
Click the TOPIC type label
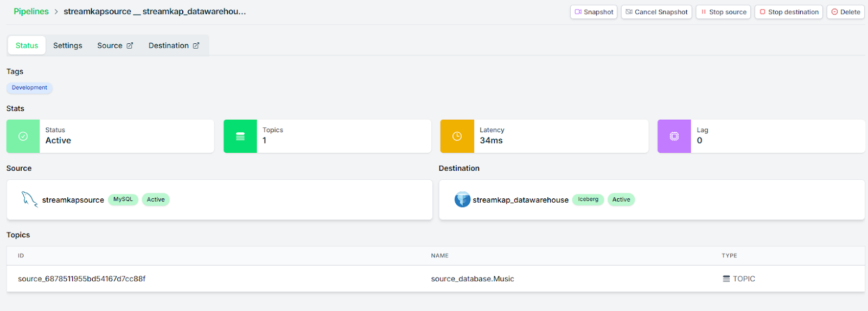click(744, 279)
